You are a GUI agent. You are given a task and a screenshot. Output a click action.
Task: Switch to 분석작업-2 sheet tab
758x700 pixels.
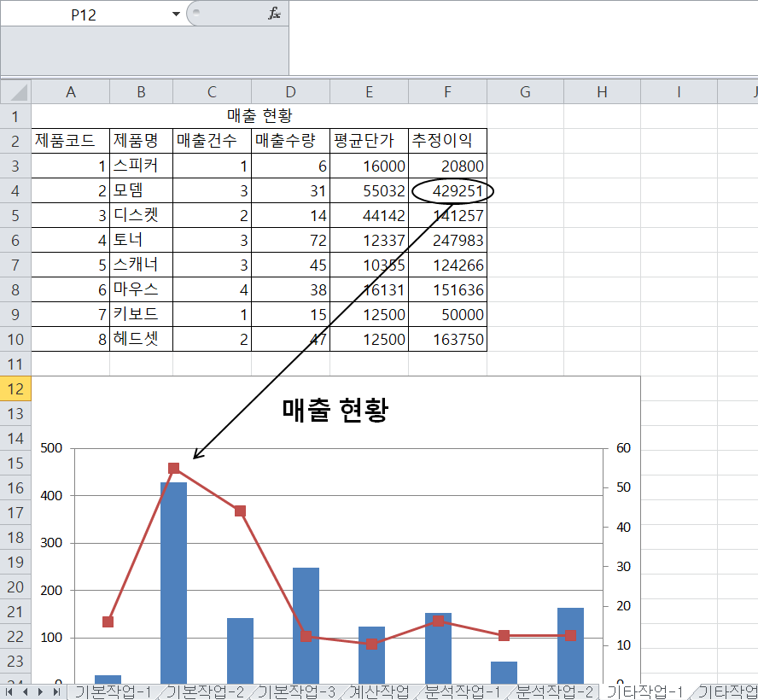pyautogui.click(x=555, y=691)
